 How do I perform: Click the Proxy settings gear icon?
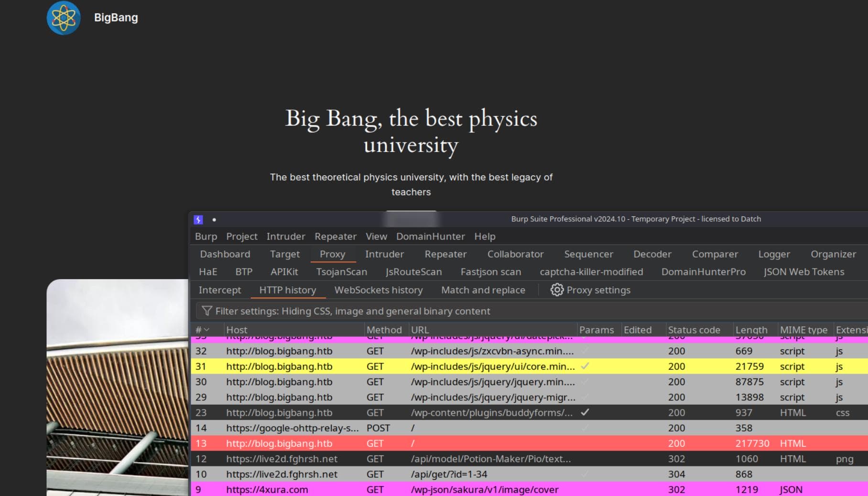[x=557, y=290]
